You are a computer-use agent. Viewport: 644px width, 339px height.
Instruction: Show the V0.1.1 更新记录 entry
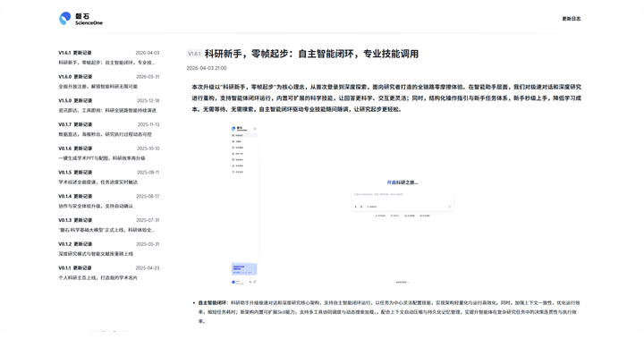click(109, 273)
